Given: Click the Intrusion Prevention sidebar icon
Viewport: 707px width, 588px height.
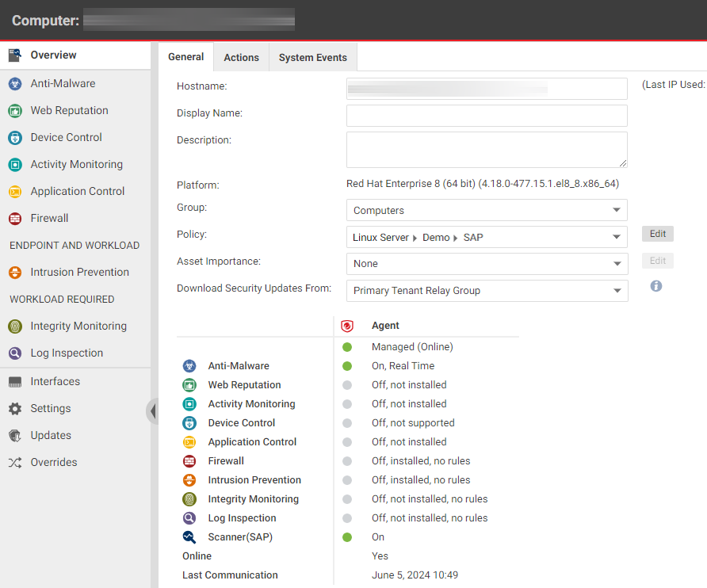Looking at the screenshot, I should [x=14, y=272].
